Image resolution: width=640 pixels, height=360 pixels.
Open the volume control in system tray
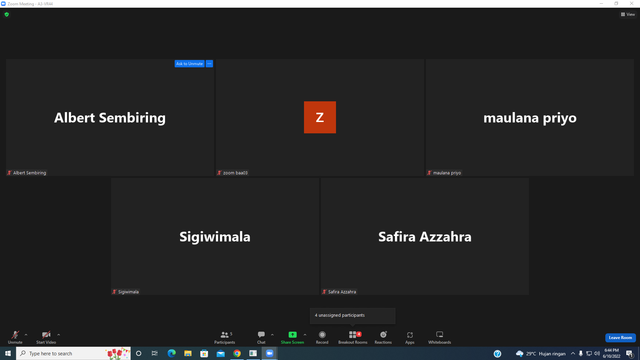click(597, 354)
